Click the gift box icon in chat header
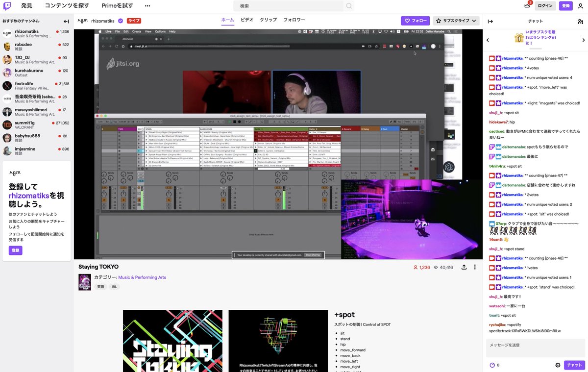Image resolution: width=588 pixels, height=372 pixels. coord(519,38)
